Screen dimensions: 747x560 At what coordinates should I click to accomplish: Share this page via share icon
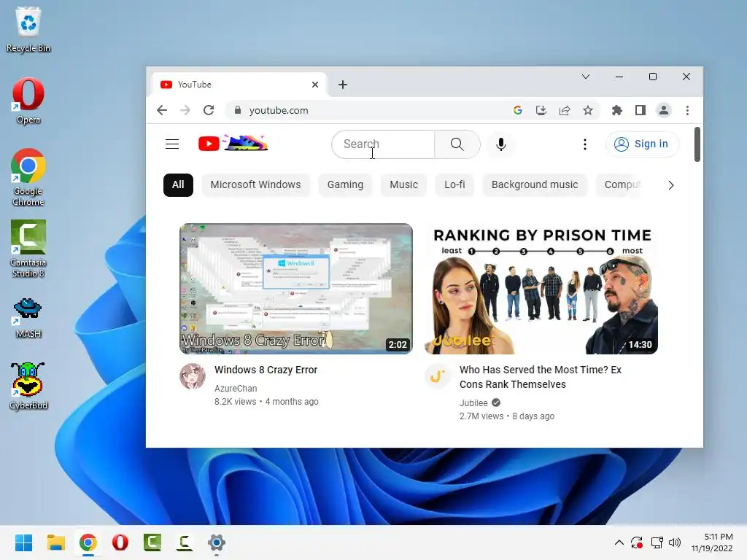tap(565, 111)
